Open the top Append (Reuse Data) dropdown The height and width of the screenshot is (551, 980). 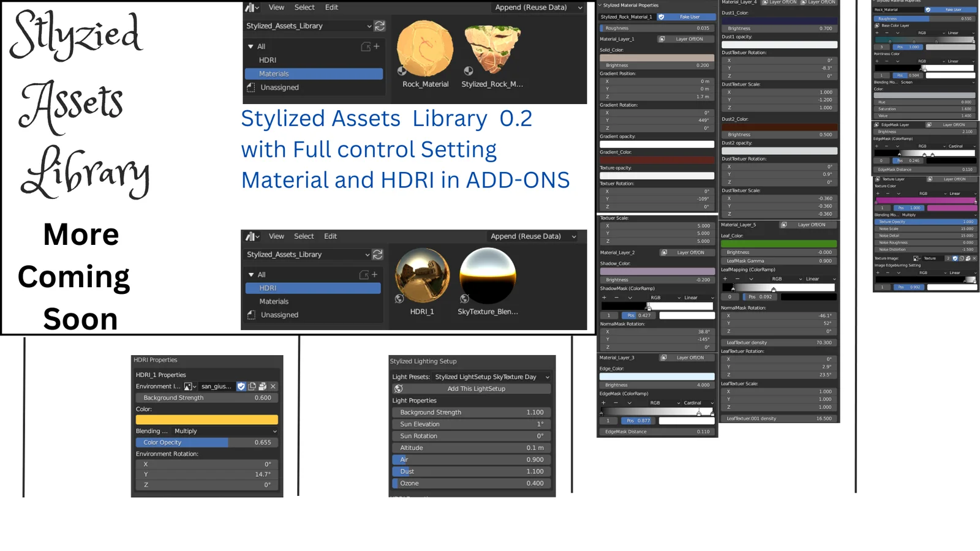[x=538, y=7]
